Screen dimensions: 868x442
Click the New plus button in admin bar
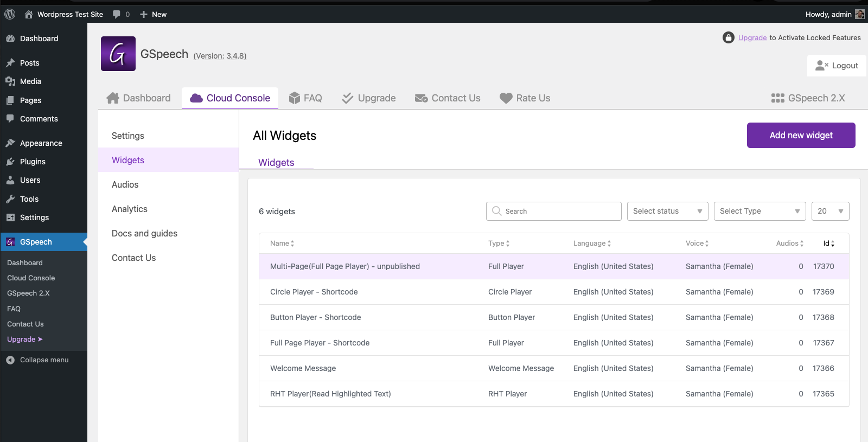click(x=153, y=14)
